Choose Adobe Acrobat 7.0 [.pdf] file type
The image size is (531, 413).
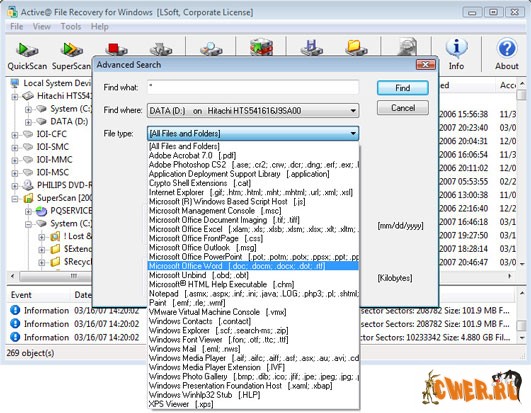(253, 155)
